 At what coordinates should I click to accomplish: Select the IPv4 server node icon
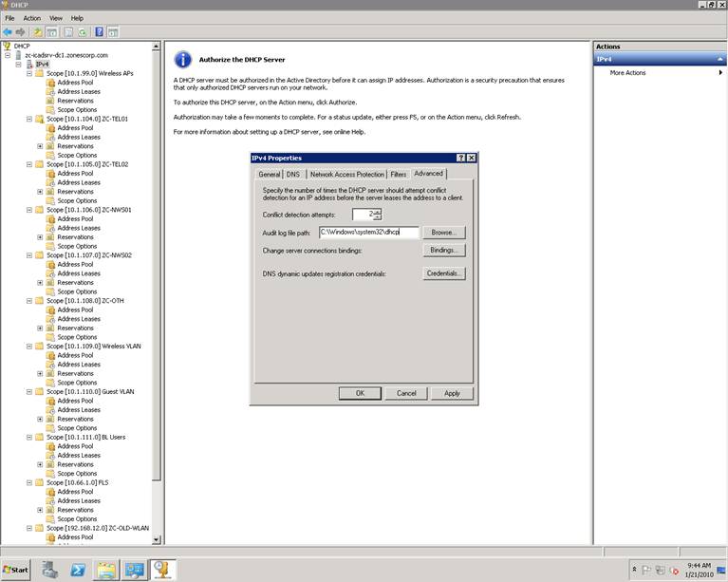(28, 64)
